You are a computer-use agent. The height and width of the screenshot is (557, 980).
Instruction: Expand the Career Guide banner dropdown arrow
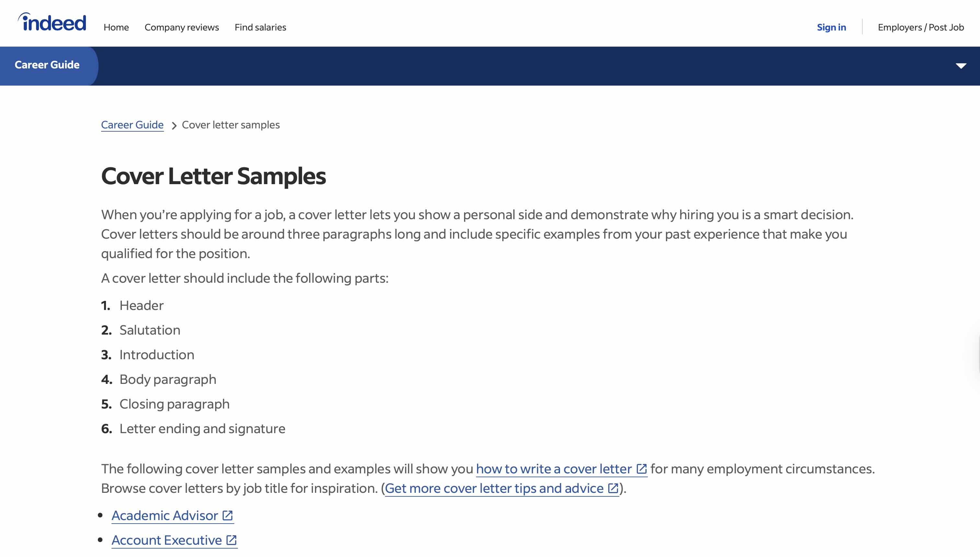[x=961, y=66]
